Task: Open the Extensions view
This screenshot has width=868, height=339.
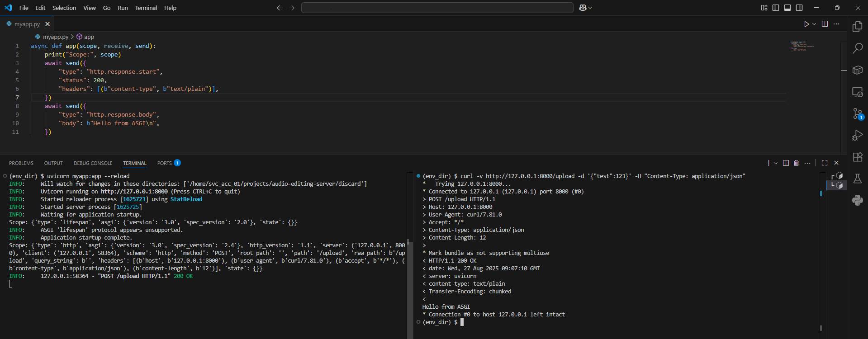Action: coord(857,157)
